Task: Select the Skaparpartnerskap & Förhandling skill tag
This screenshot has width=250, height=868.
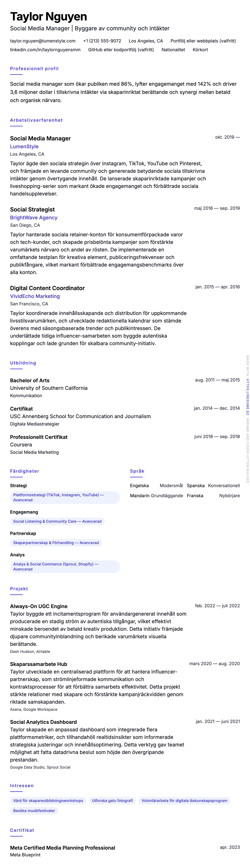Action: (56, 543)
